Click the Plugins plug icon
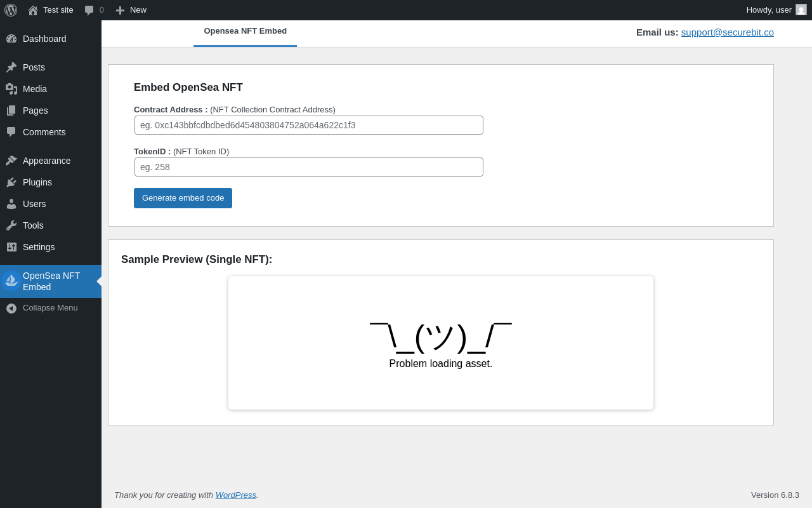 pyautogui.click(x=11, y=182)
